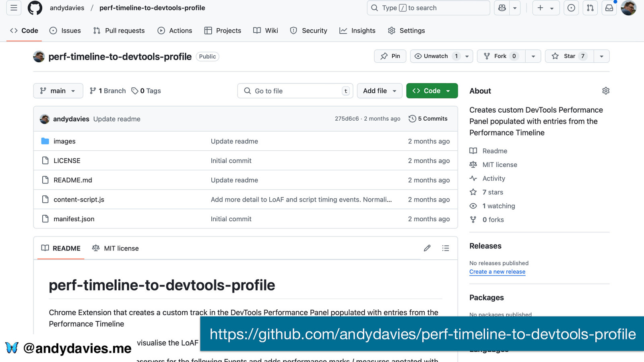Image resolution: width=644 pixels, height=362 pixels.
Task: Go to the GitHub home logo
Action: coord(35,8)
